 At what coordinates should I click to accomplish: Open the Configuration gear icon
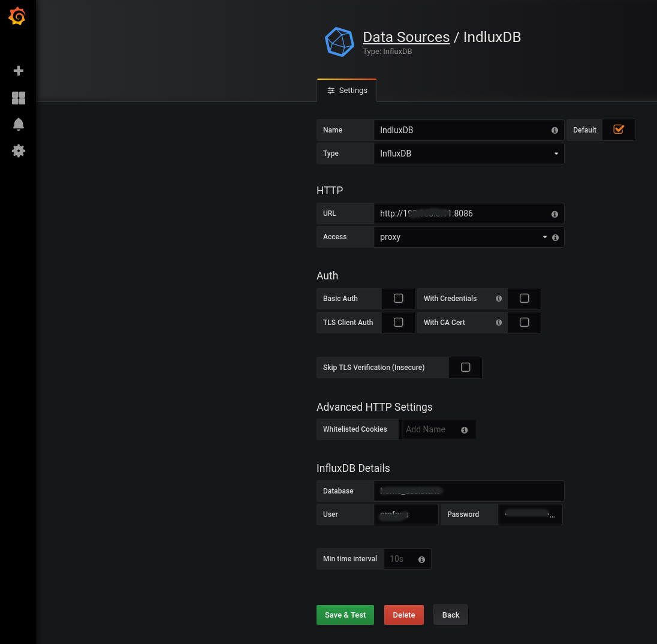tap(19, 151)
